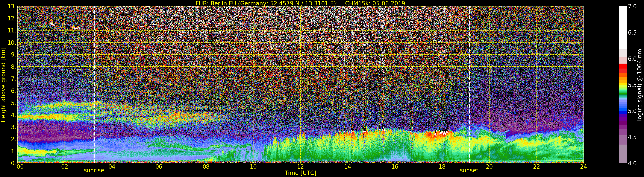Click the time axis tick '22'

click(536, 167)
